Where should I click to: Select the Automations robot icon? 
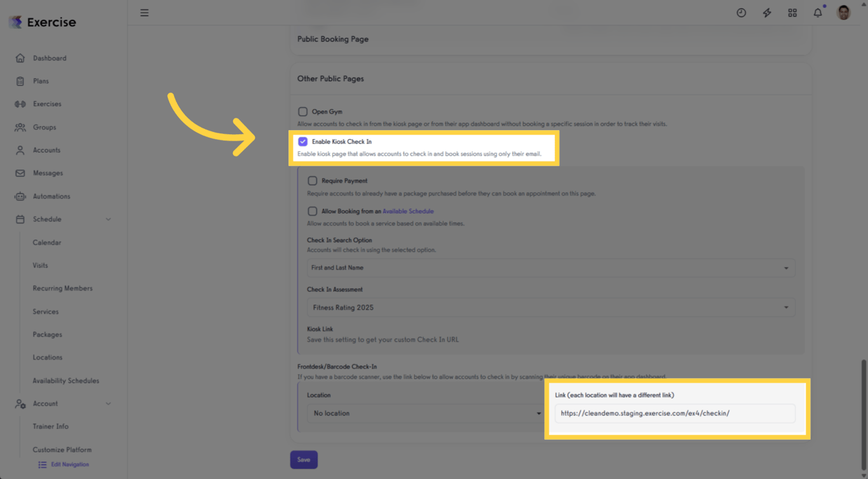point(18,196)
